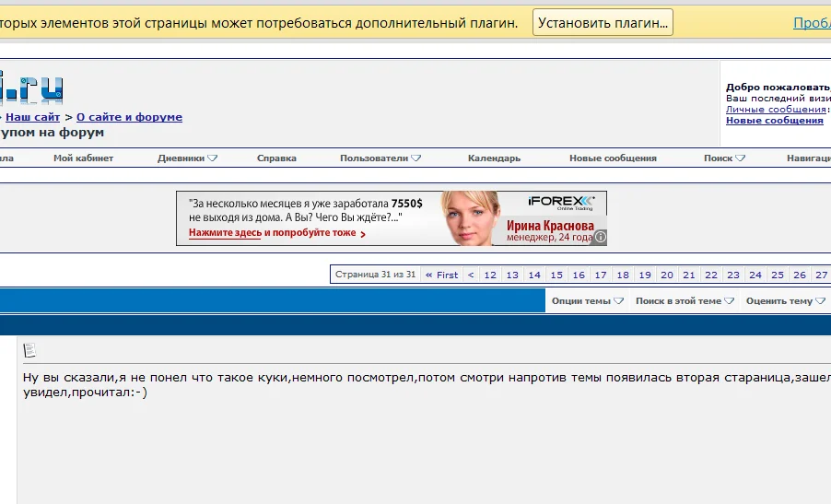
Task: Click the site logo image
Action: tap(30, 88)
